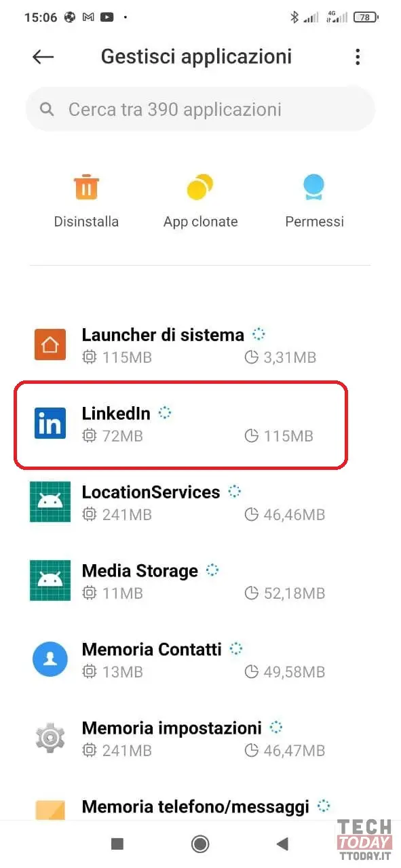Focus the Cerca tra 390 applicazioni field

point(200,109)
